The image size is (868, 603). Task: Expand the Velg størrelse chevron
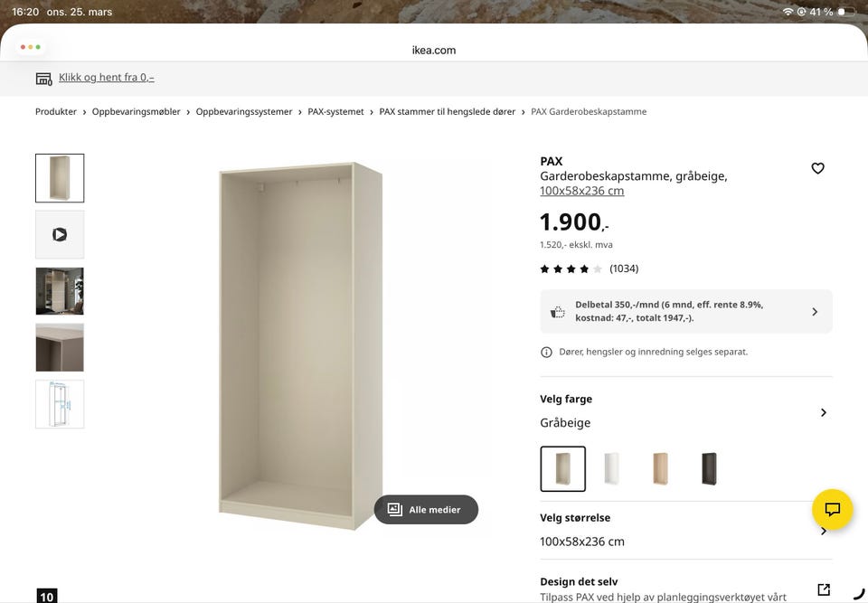click(x=824, y=531)
